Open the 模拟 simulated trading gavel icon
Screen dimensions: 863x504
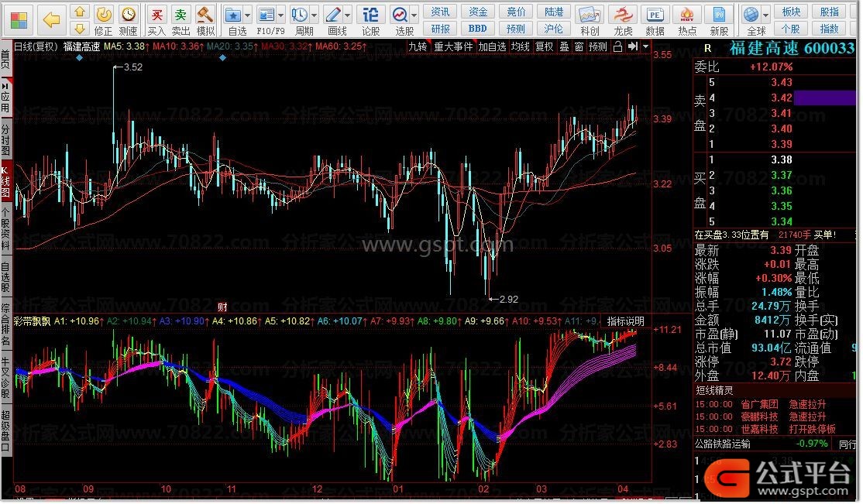[x=205, y=20]
